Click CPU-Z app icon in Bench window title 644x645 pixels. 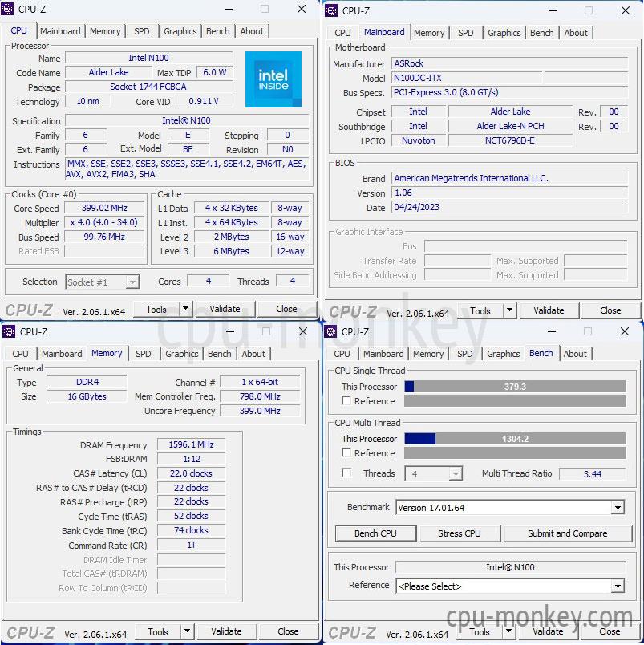[x=330, y=331]
